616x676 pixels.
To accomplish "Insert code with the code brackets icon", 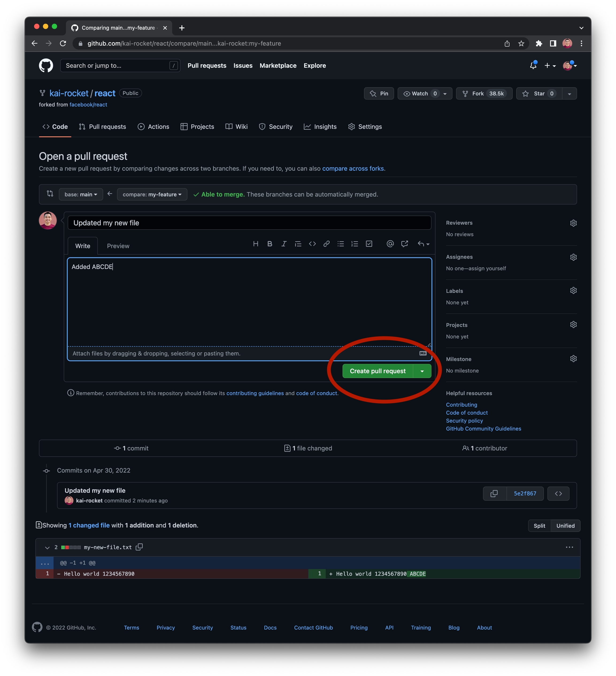I will tap(312, 244).
